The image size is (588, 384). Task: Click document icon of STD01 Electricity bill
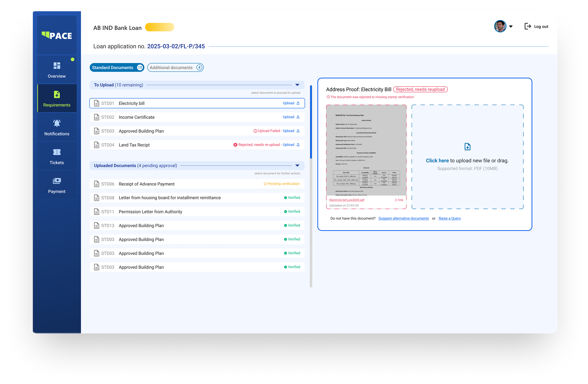pyautogui.click(x=97, y=103)
